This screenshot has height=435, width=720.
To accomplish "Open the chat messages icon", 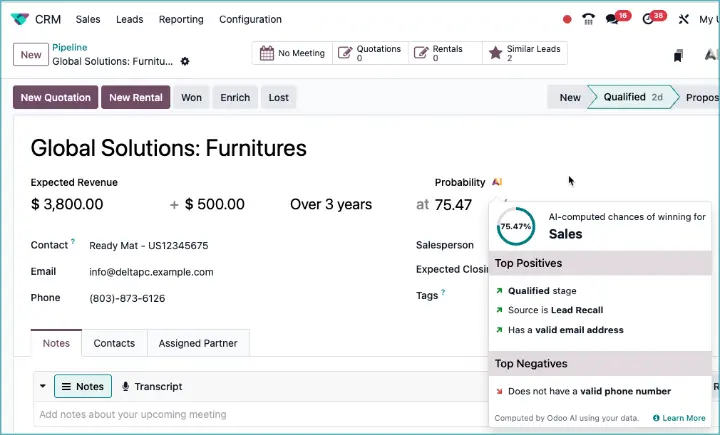I will (612, 19).
